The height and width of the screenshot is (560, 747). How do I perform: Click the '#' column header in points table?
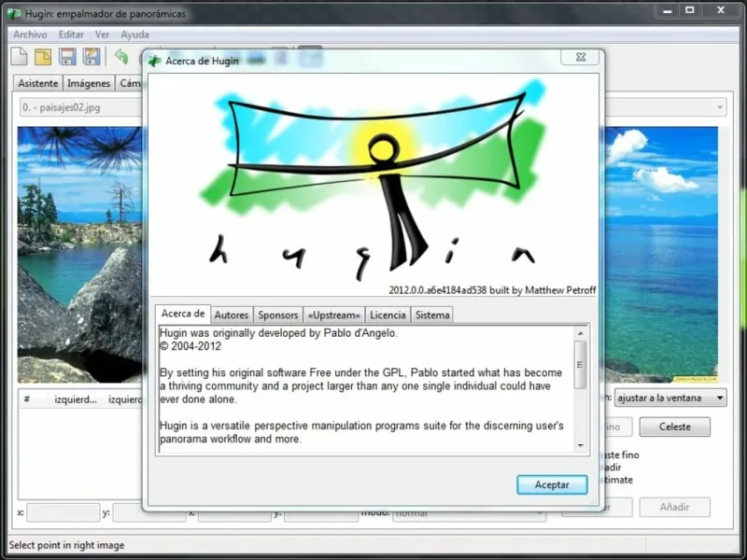click(x=27, y=399)
